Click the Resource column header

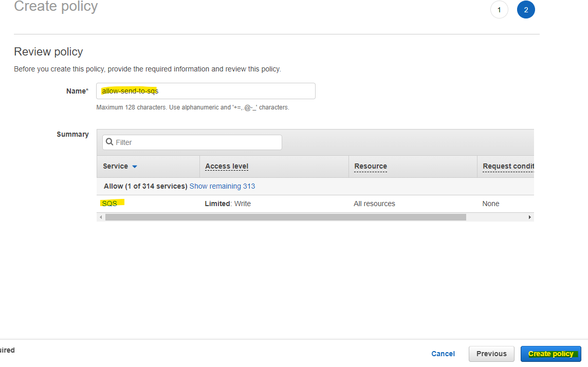(x=371, y=166)
